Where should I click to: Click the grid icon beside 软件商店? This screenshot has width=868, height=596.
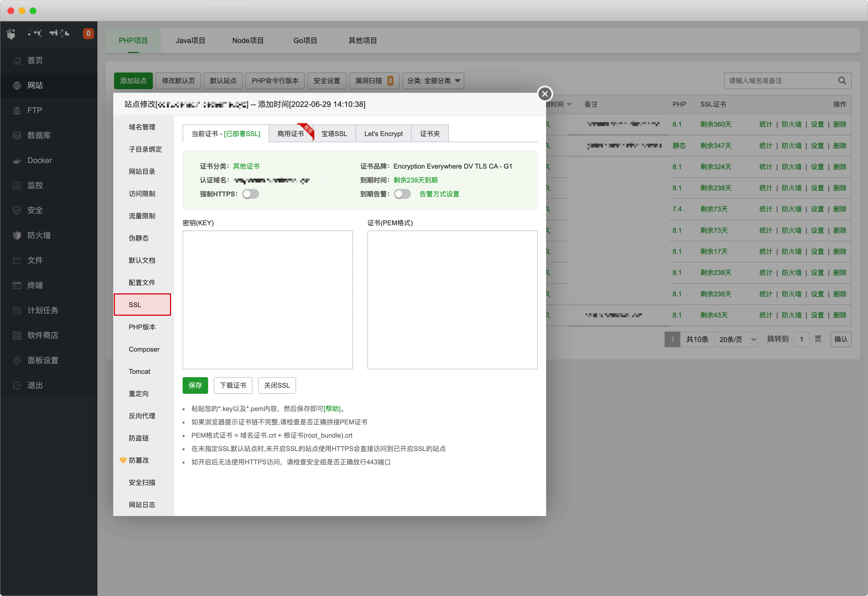click(x=17, y=335)
